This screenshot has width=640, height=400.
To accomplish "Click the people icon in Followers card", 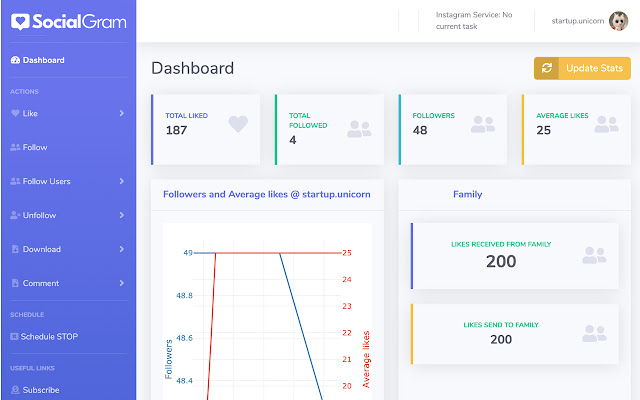I will [x=482, y=124].
